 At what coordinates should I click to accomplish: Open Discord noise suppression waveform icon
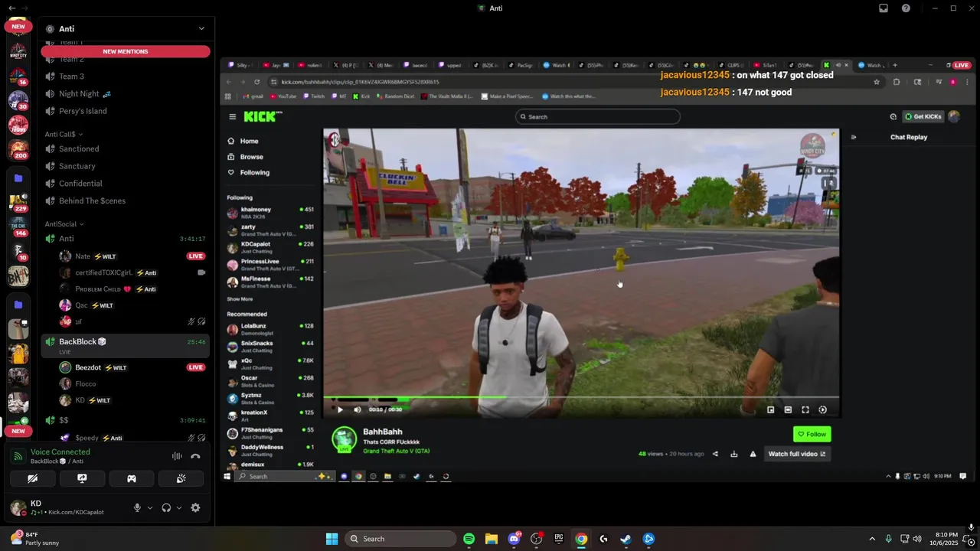[177, 456]
